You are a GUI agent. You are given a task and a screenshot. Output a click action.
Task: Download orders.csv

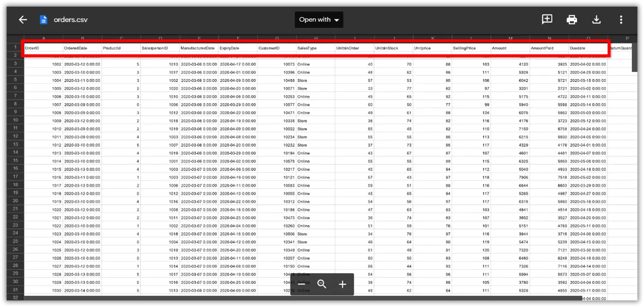tap(596, 19)
